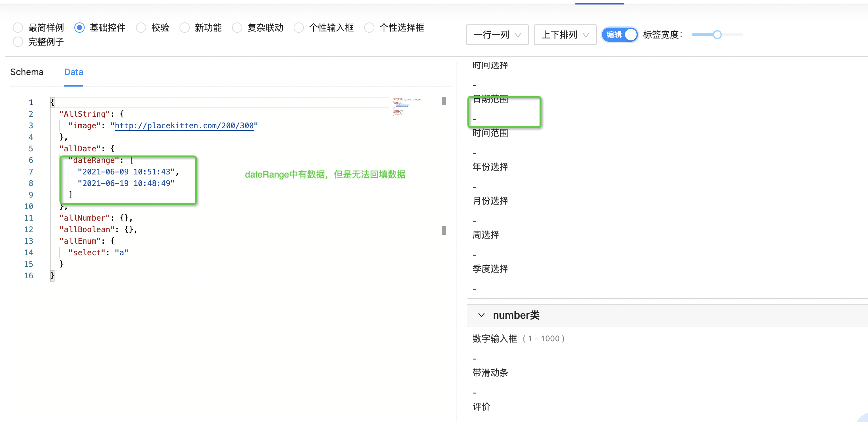Select the 复杂联动 radio option
This screenshot has width=868, height=422.
(237, 27)
